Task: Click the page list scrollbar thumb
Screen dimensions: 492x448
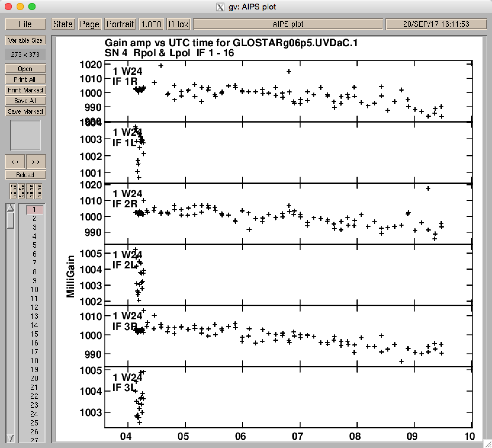Action: [x=10, y=221]
